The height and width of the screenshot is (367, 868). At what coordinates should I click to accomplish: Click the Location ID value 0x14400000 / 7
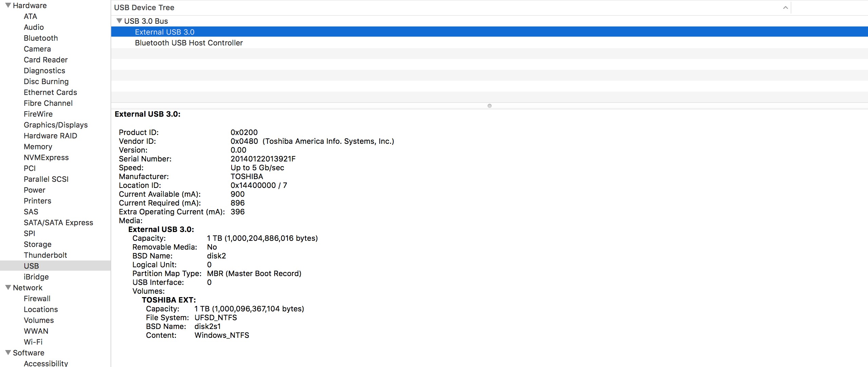tap(259, 185)
